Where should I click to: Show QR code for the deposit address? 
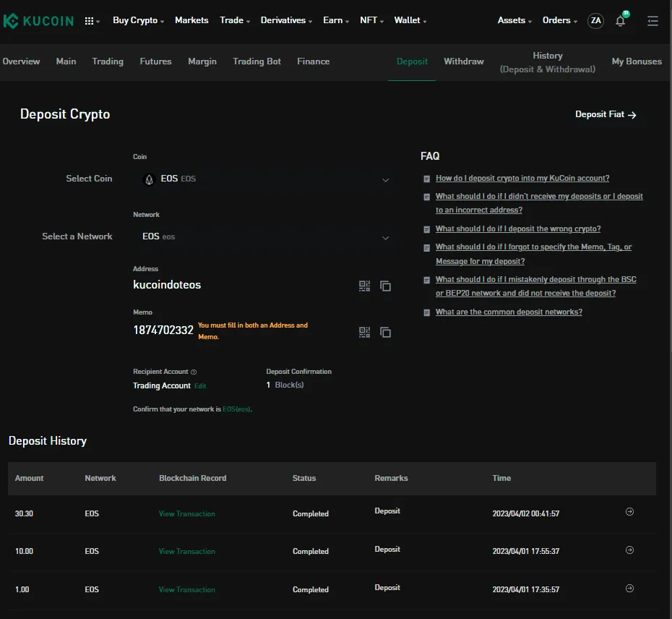point(364,286)
